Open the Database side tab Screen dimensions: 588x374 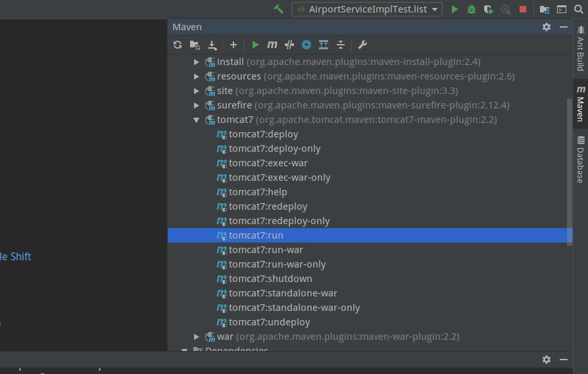coord(581,160)
